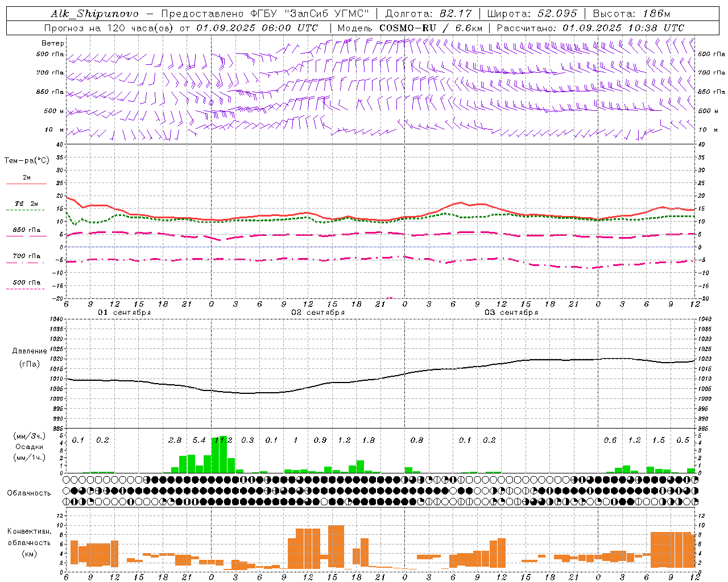The height and width of the screenshot is (582, 728).
Task: Click the (мм/1ч.) units label
Action: tap(30, 458)
